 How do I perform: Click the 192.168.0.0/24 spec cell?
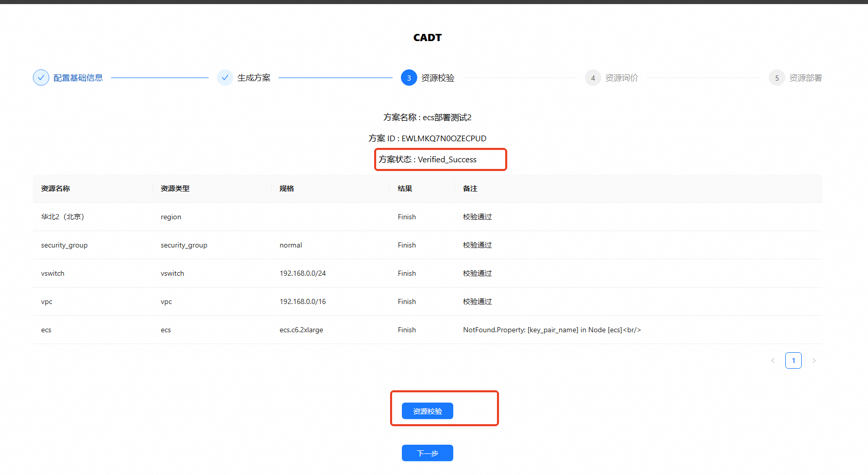pyautogui.click(x=303, y=273)
